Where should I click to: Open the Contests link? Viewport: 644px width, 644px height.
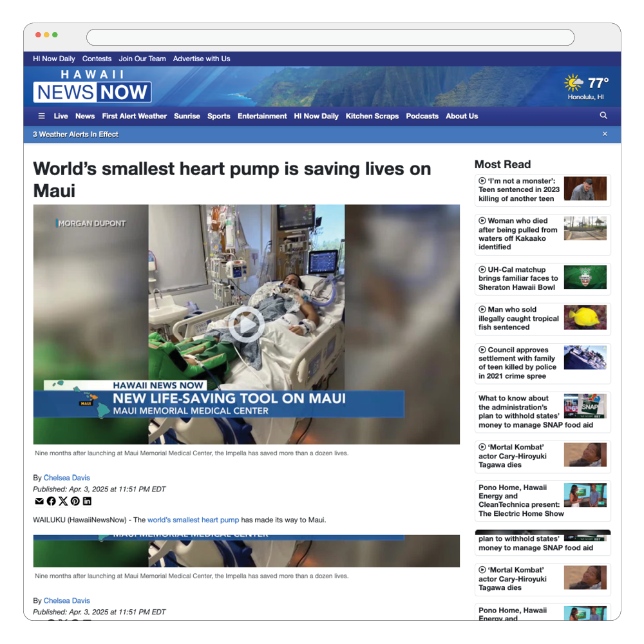(97, 59)
